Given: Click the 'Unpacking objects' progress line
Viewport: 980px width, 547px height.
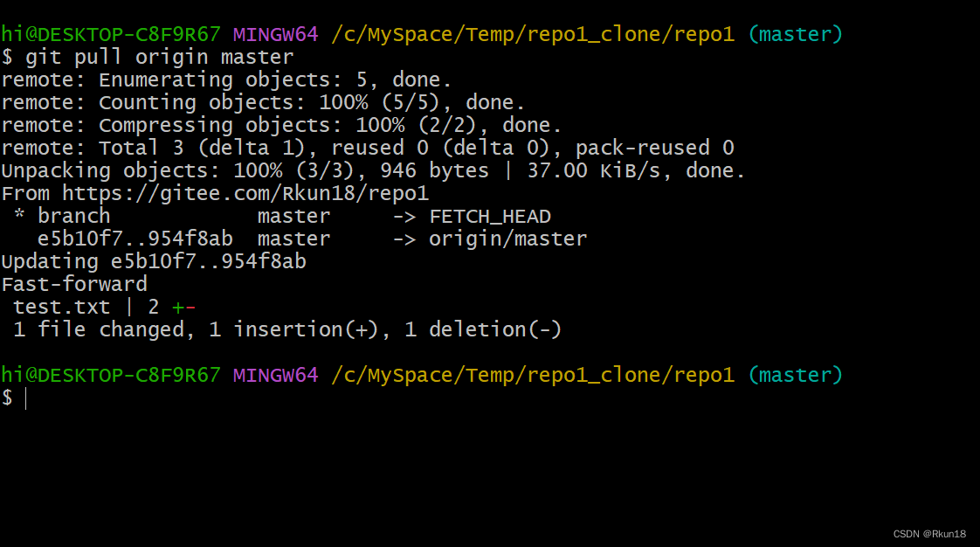Looking at the screenshot, I should 373,170.
